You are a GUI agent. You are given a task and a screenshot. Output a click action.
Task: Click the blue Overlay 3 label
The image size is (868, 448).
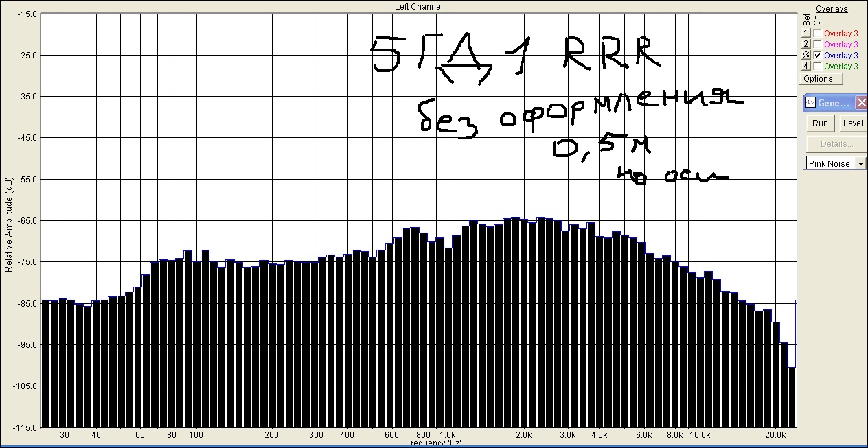tap(841, 56)
